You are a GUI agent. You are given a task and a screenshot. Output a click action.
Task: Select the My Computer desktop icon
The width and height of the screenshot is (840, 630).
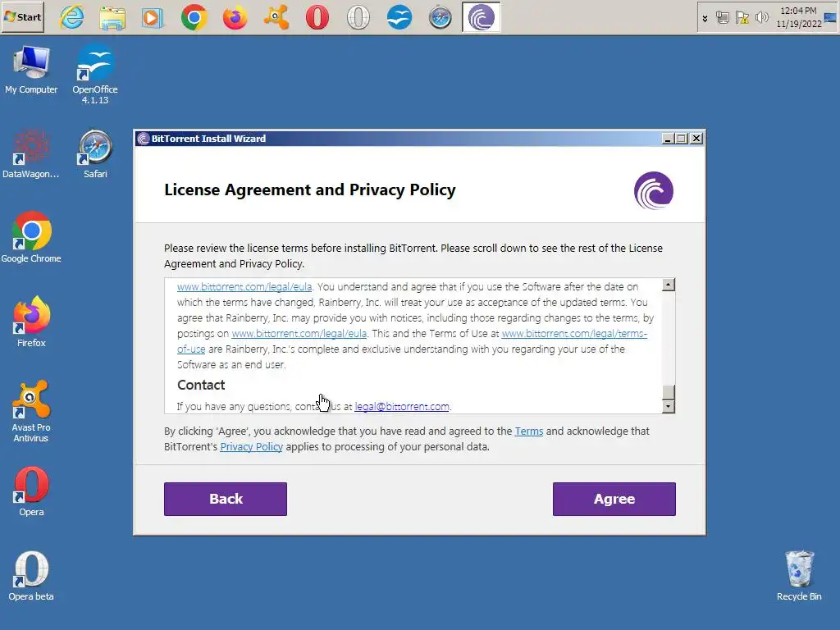click(x=31, y=71)
